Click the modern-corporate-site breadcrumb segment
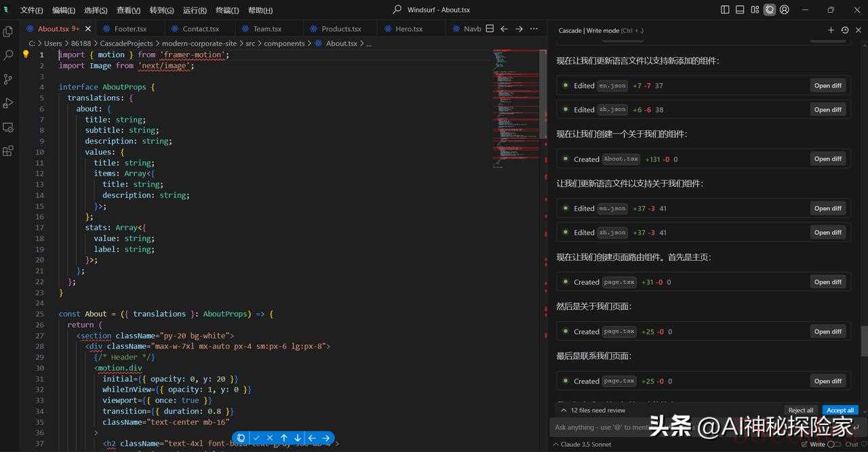The width and height of the screenshot is (868, 452). (x=199, y=43)
